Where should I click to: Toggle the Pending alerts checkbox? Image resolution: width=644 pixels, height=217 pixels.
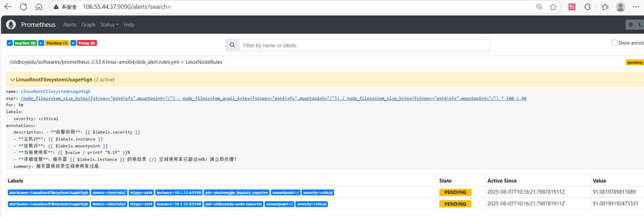41,43
